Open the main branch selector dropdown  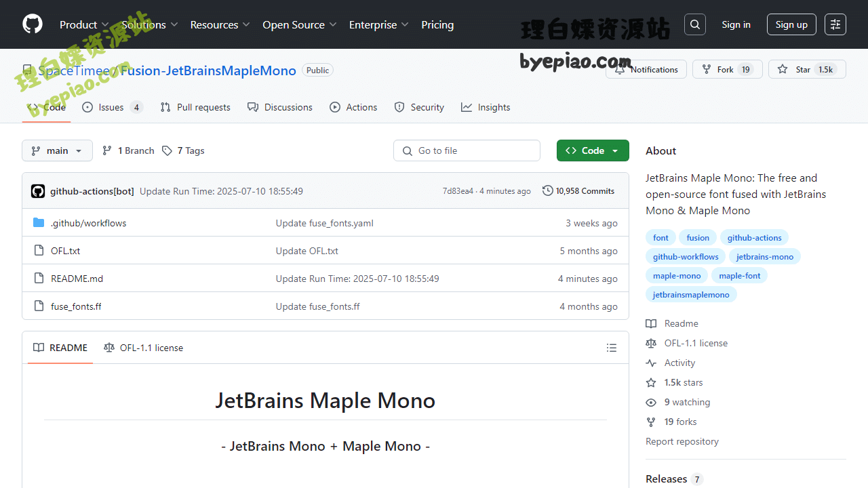pyautogui.click(x=57, y=150)
